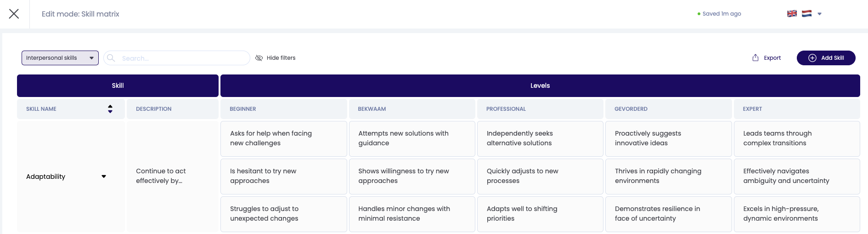Close the Skill matrix edit mode
The image size is (868, 234).
14,14
